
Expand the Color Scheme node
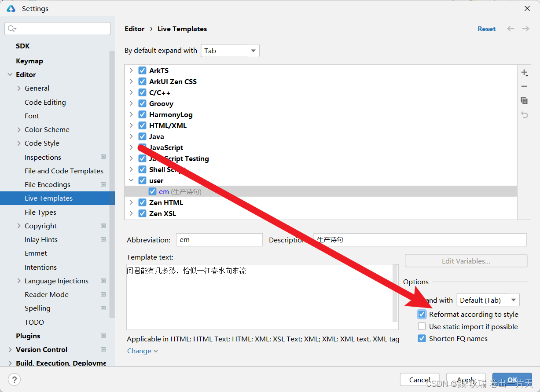pos(19,129)
